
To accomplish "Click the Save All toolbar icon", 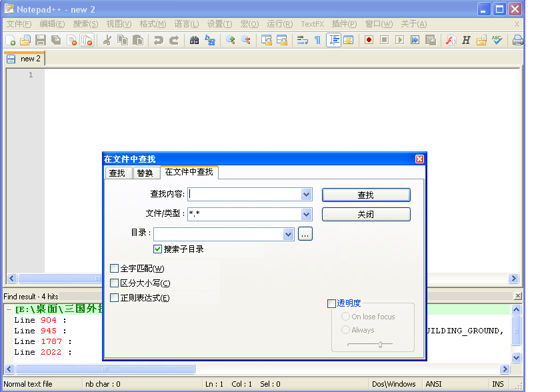I will click(x=56, y=40).
